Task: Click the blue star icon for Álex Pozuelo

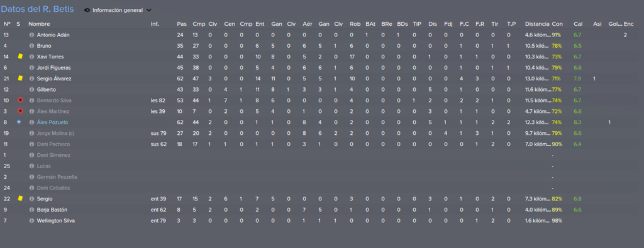Action: click(19, 122)
